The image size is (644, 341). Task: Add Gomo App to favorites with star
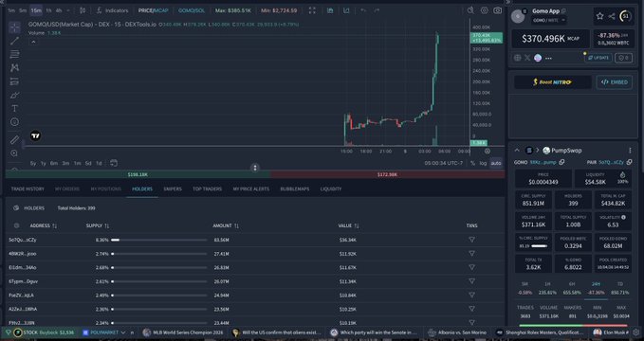pyautogui.click(x=599, y=16)
